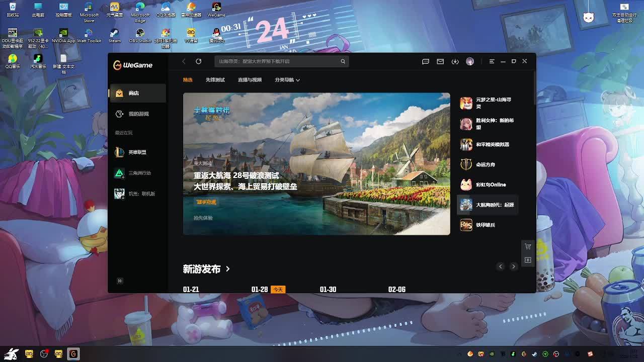Screen dimensions: 644x362
Task: Click the user profile avatar
Action: (470, 61)
